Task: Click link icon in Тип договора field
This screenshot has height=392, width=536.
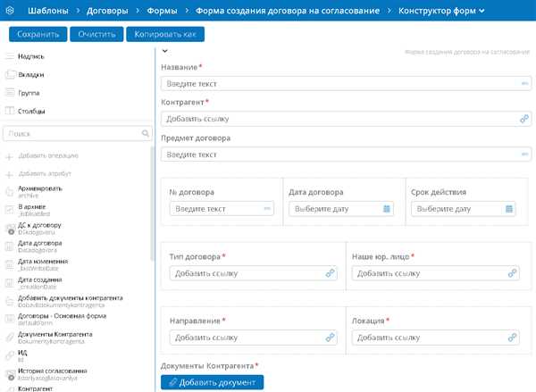Action: [330, 273]
